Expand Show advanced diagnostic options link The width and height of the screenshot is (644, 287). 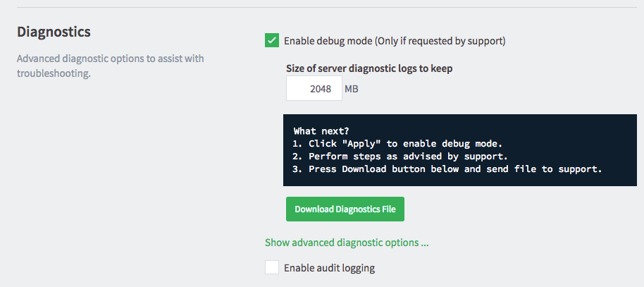[x=347, y=243]
